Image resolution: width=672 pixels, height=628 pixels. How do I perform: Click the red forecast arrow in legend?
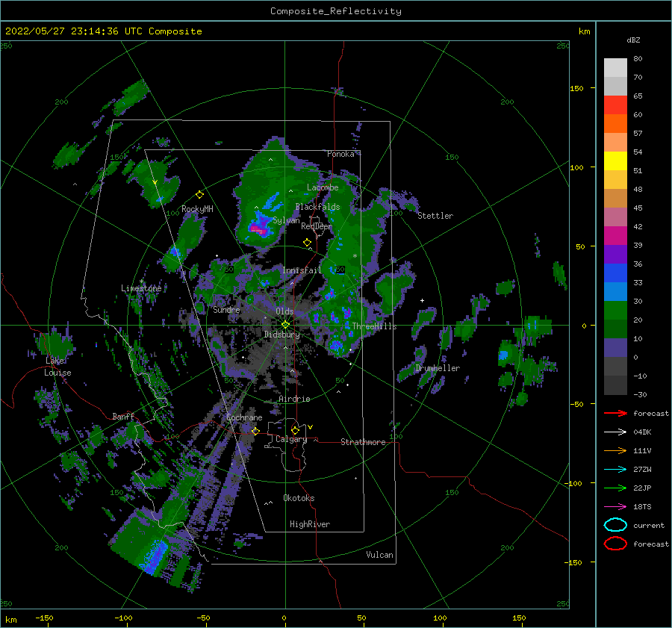tap(615, 413)
